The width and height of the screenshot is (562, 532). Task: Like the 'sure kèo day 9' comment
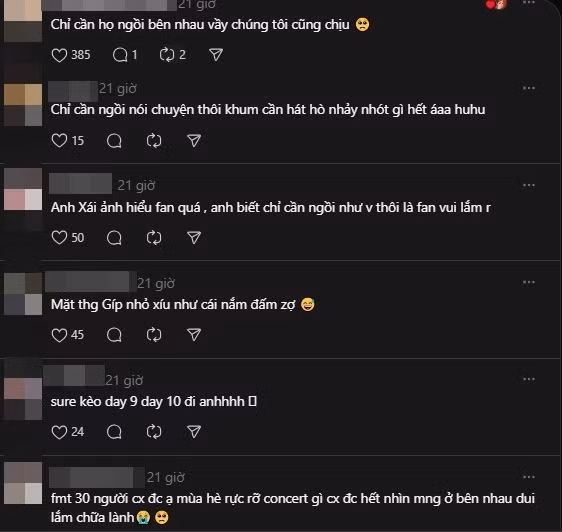coord(59,432)
